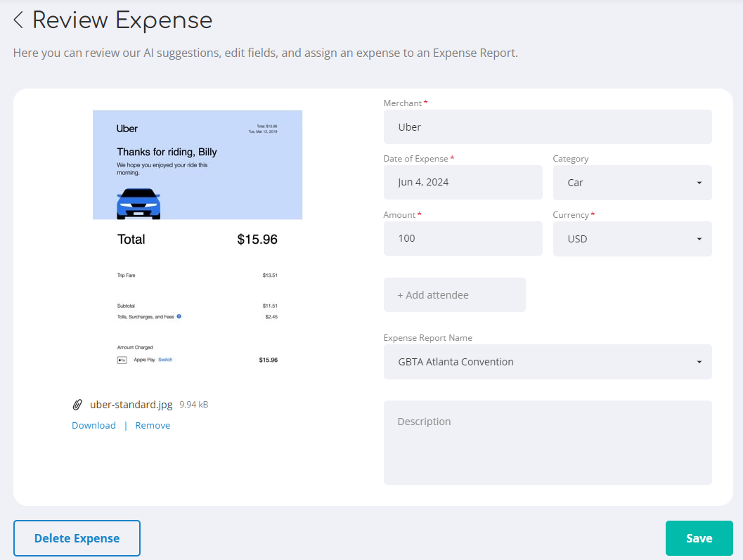The width and height of the screenshot is (743, 560).
Task: Click the info icon next to Tolls and Fees
Action: point(179,317)
